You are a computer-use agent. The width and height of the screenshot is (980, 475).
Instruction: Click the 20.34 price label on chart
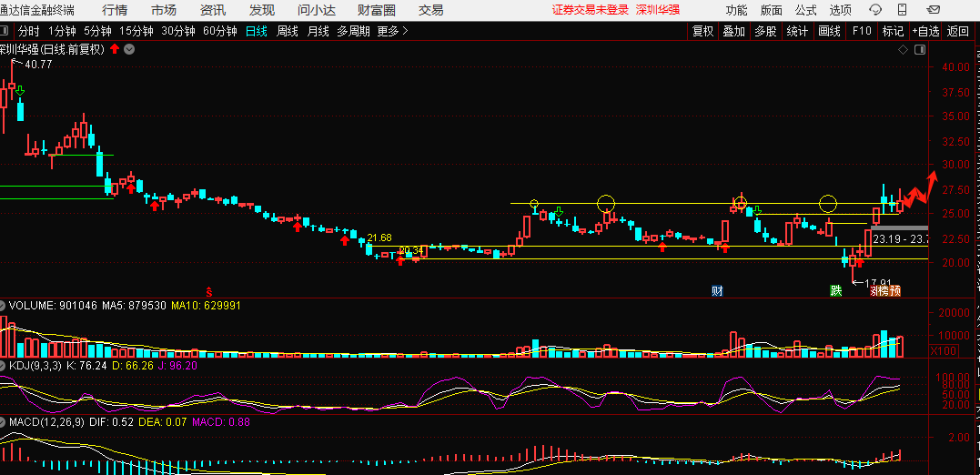(411, 250)
